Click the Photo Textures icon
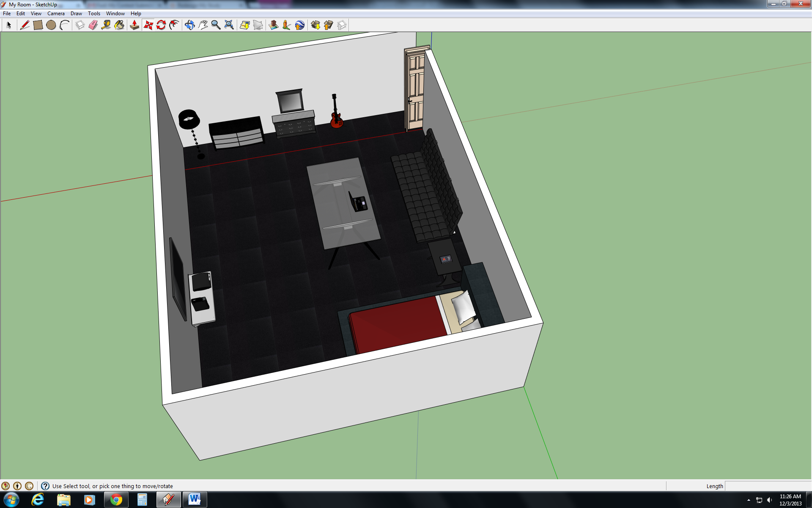Screen dimensions: 812x508 tap(287, 25)
